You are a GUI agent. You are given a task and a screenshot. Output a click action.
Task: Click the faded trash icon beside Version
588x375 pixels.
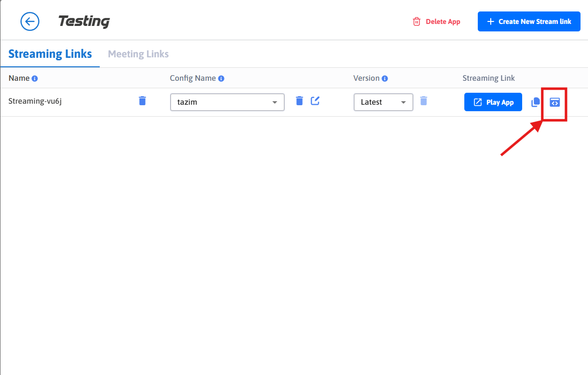424,101
